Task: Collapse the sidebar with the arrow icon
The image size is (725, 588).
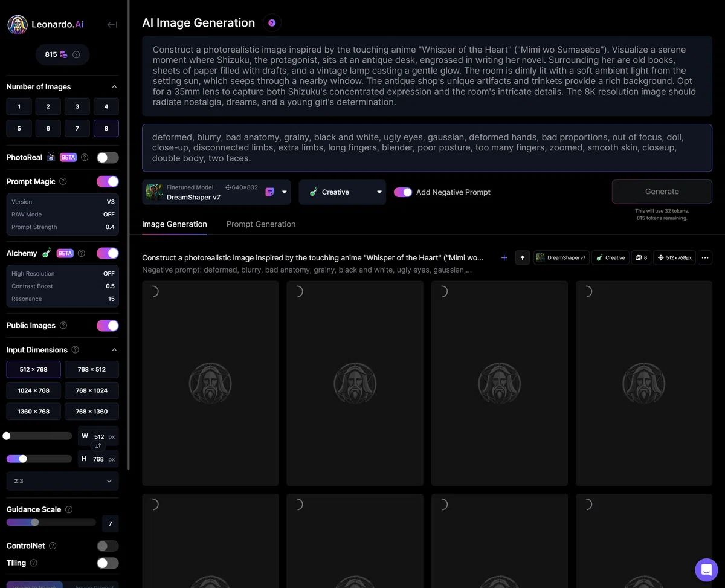Action: click(112, 25)
